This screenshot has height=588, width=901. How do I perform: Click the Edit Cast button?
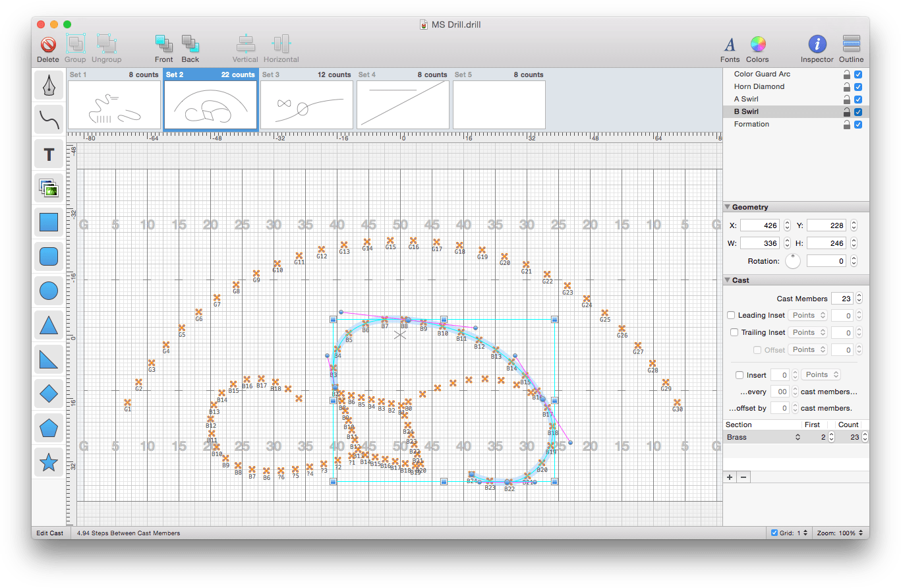click(x=49, y=533)
